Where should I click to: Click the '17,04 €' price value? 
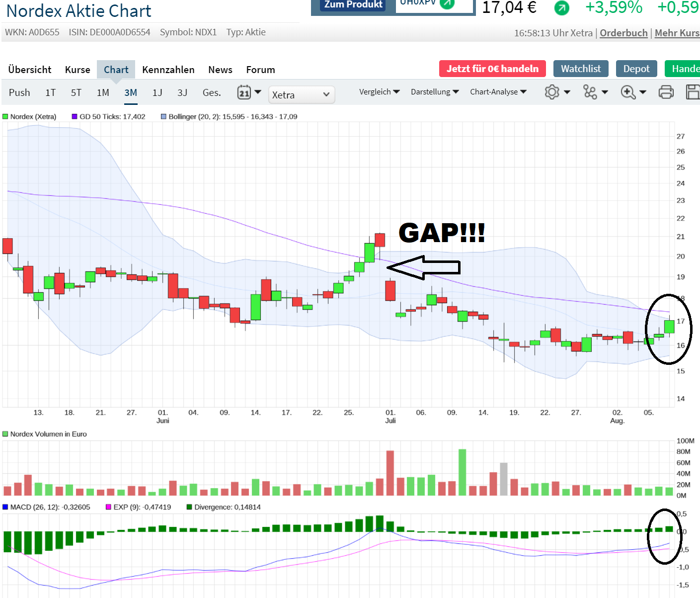[x=509, y=7]
